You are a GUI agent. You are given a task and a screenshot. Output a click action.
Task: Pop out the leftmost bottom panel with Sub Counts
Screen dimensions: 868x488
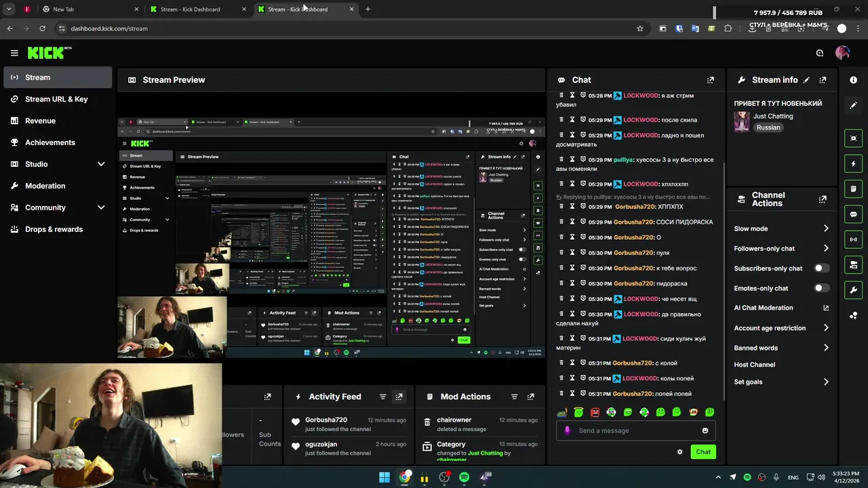coord(267,396)
